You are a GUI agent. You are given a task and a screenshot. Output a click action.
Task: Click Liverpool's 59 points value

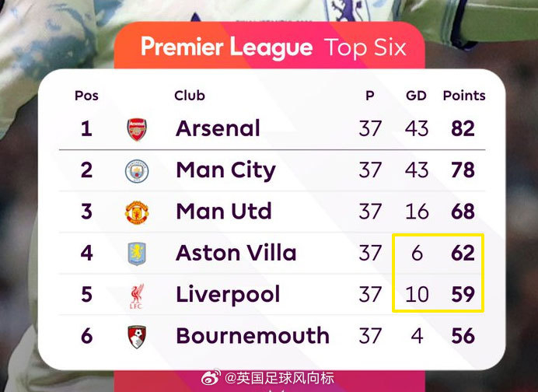click(463, 295)
